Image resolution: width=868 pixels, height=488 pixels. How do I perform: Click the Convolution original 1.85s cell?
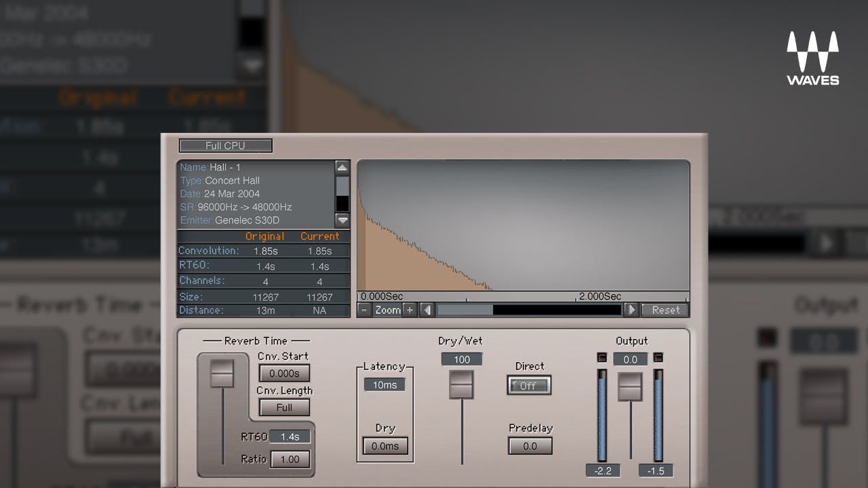266,251
